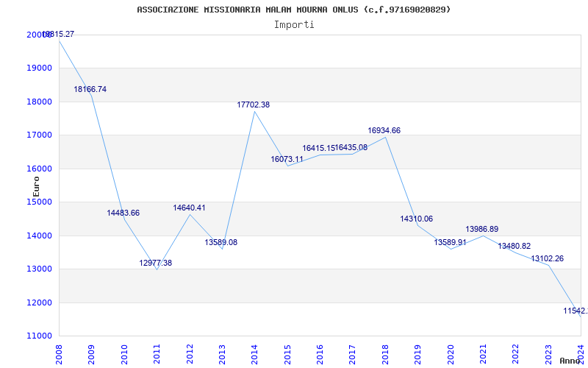This screenshot has height=368, width=588.
Task: Click x-axis year 2008
Action: coord(60,355)
